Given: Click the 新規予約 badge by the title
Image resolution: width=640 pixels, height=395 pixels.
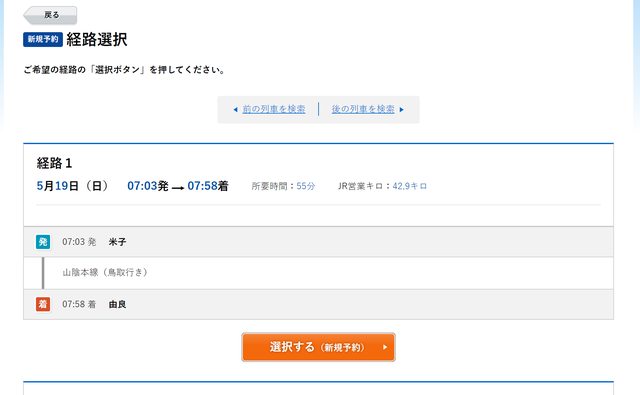Looking at the screenshot, I should coord(43,39).
